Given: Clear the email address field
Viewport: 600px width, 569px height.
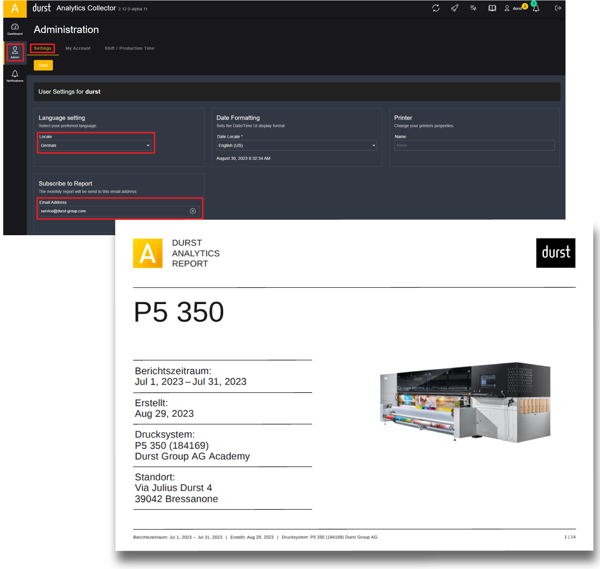Looking at the screenshot, I should click(x=193, y=211).
